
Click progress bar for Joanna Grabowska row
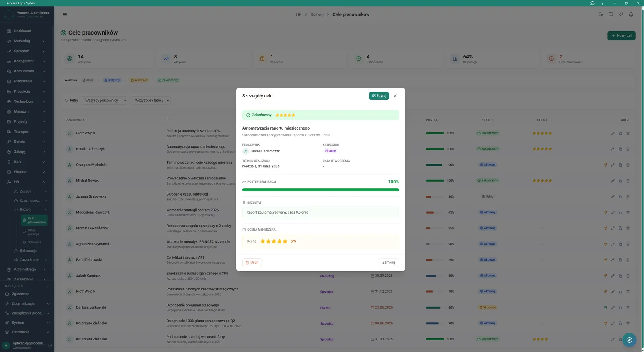coord(435,197)
